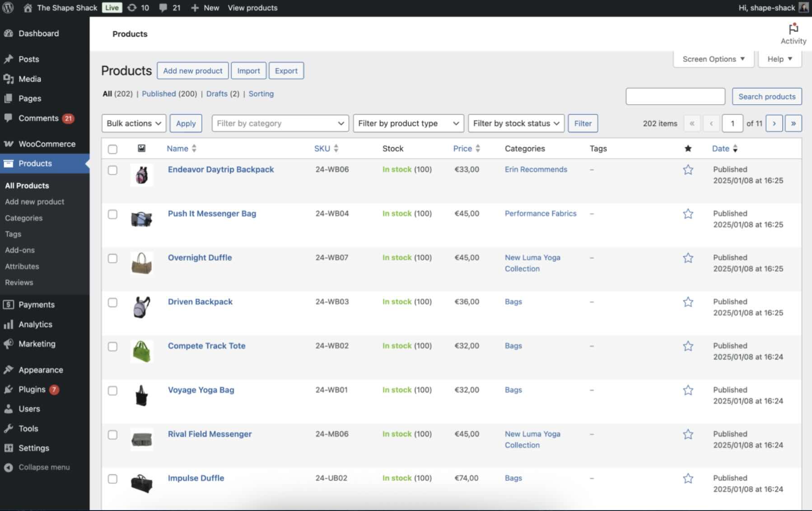Screen dimensions: 812x511
Task: Click the user avatar in top bar
Action: click(x=804, y=8)
